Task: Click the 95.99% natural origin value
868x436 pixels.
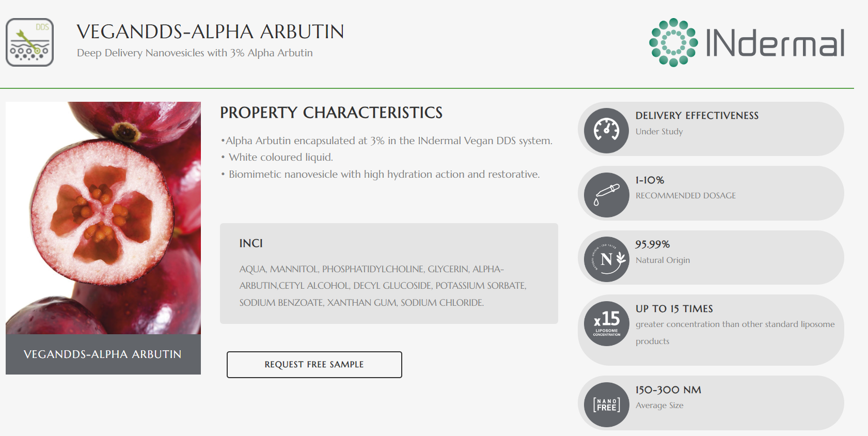Action: click(652, 244)
